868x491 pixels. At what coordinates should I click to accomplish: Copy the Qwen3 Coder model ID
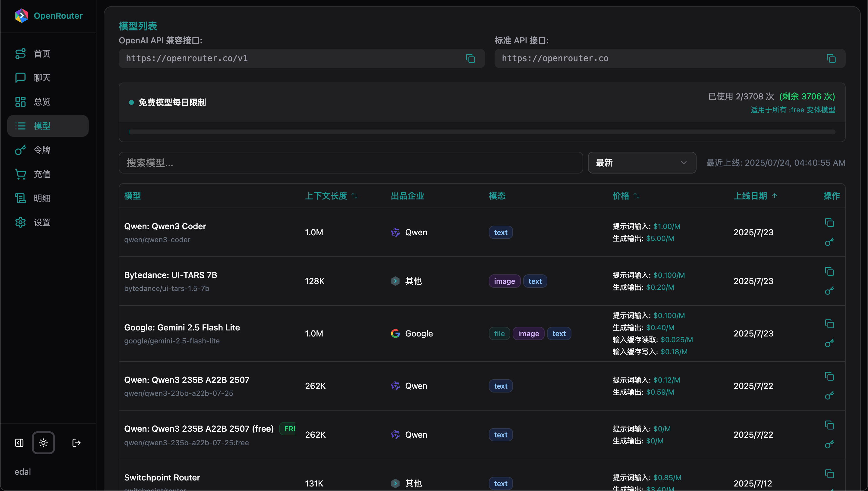tap(829, 223)
